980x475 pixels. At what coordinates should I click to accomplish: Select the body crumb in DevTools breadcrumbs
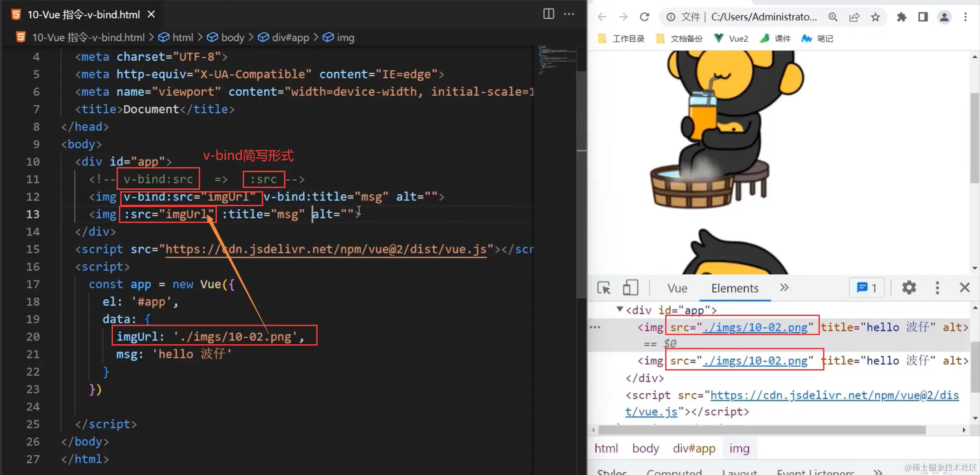click(646, 449)
